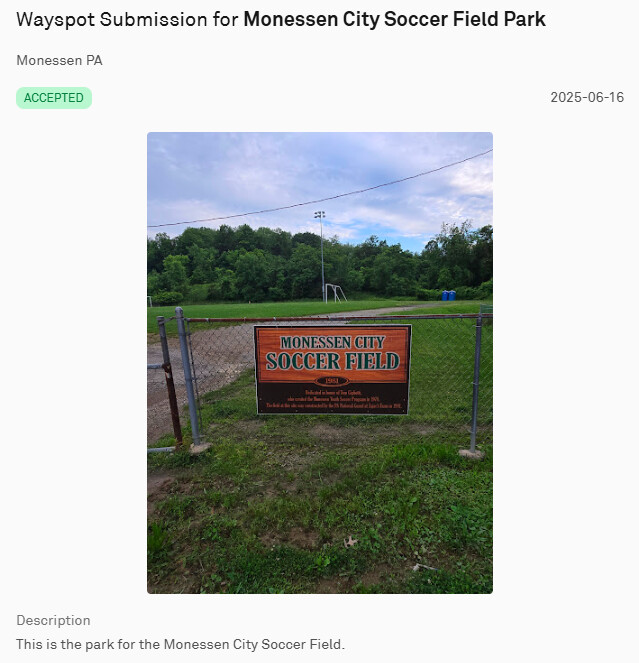Click the 'Wayspot Submission for' heading text
The width and height of the screenshot is (639, 663).
click(127, 19)
